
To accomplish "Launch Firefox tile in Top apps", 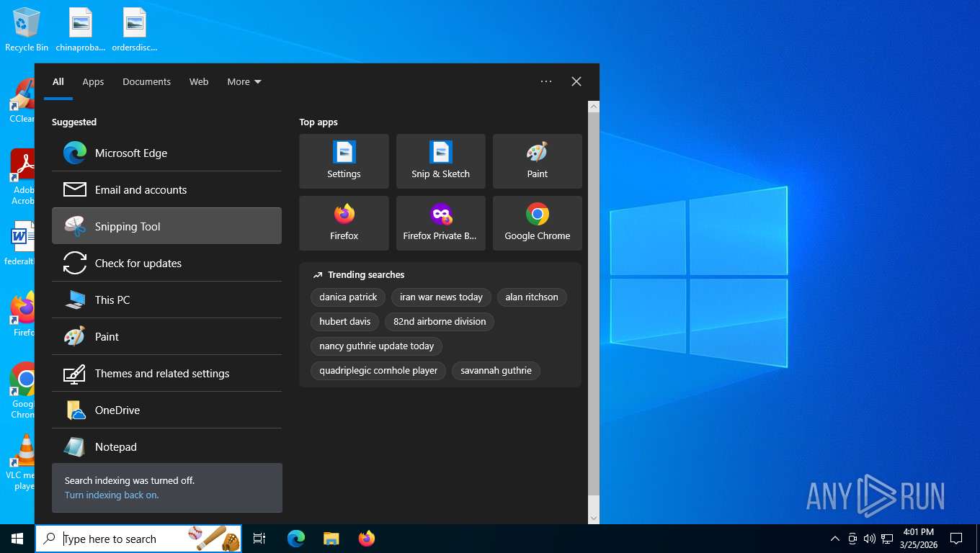I will click(x=344, y=223).
